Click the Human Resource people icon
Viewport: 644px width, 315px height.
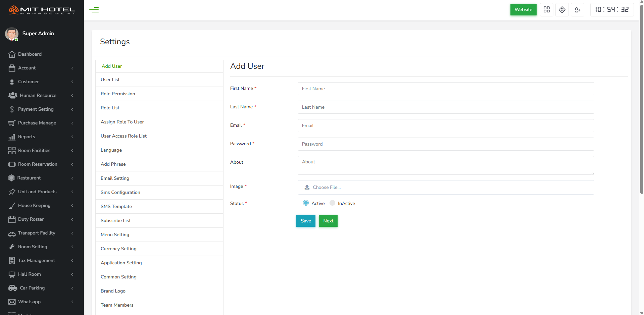(x=13, y=96)
